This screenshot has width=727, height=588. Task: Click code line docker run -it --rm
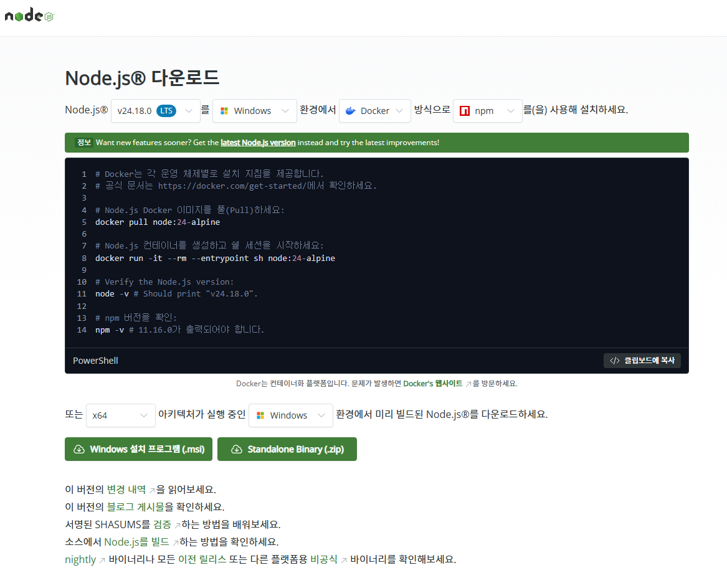[215, 258]
